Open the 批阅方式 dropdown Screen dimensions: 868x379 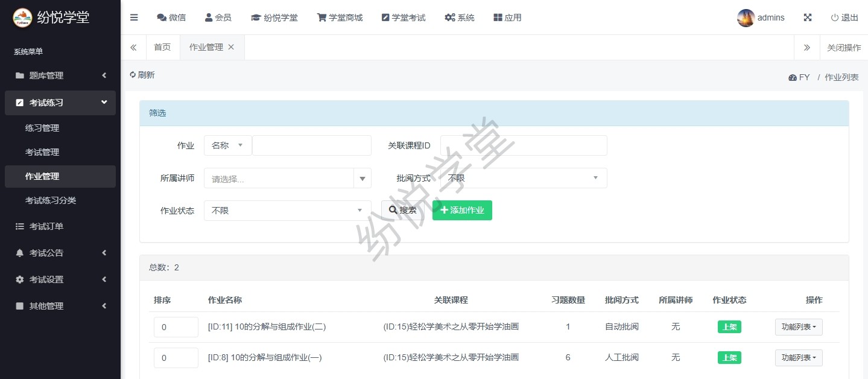(523, 178)
